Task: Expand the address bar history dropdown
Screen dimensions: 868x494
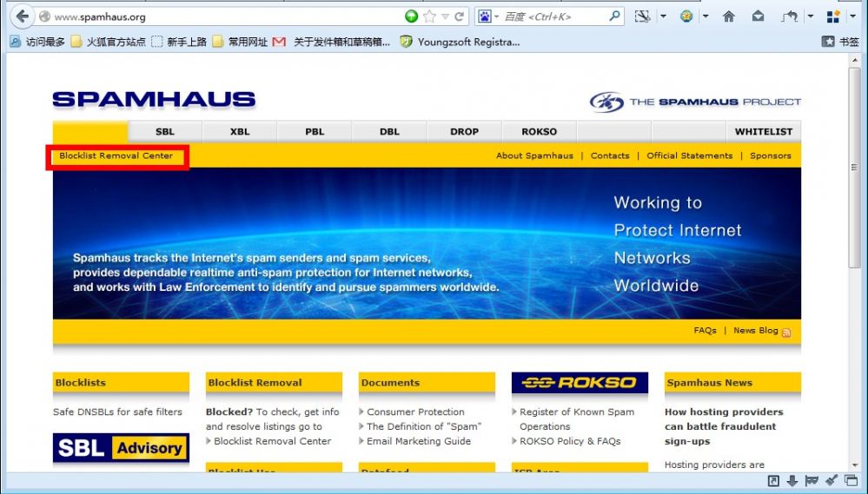Action: coord(445,16)
